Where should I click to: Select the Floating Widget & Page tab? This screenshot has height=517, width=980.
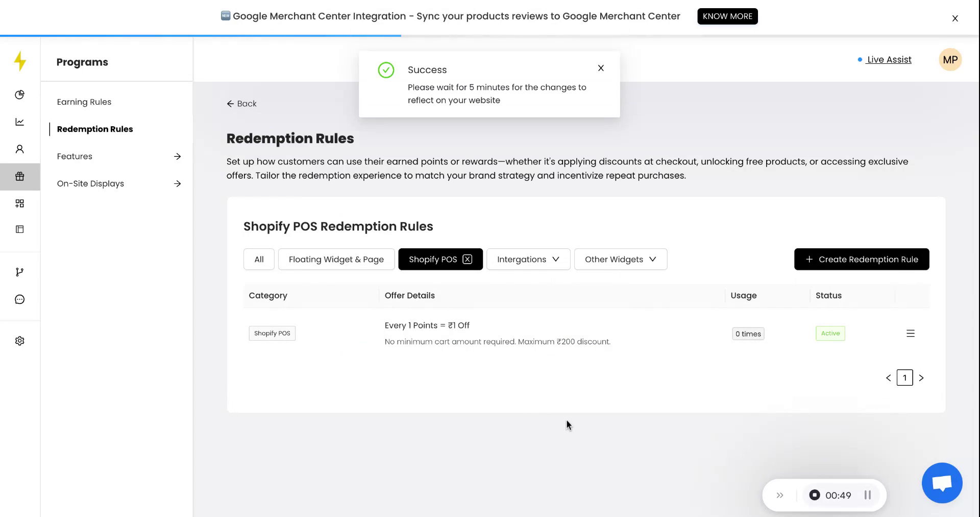[x=336, y=259]
